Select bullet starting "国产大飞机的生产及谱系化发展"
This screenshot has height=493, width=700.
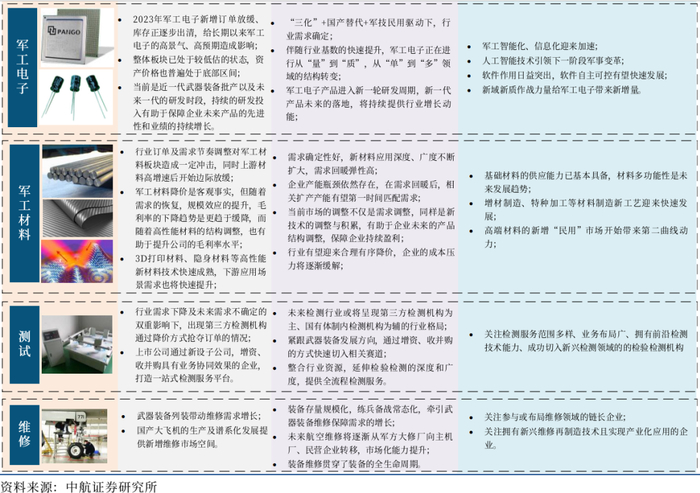point(202,437)
